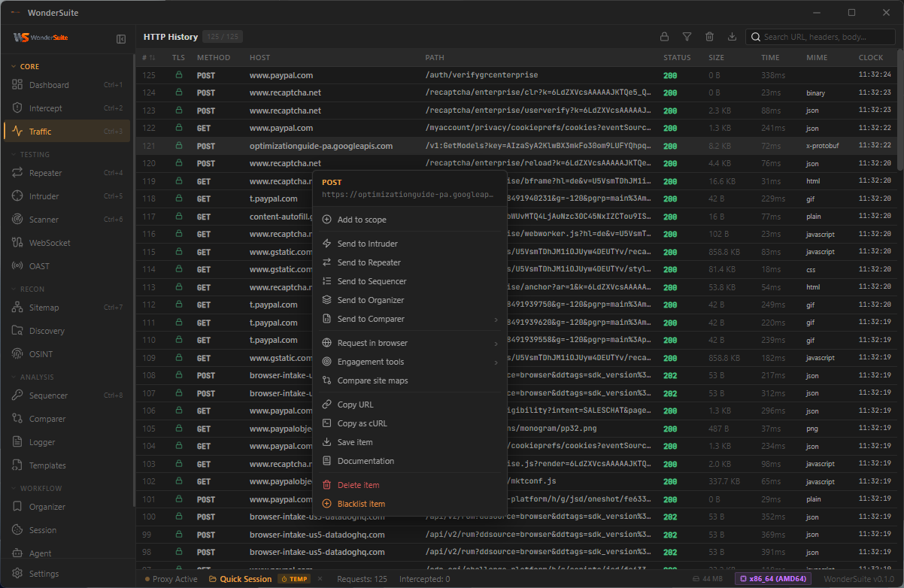Viewport: 904px width, 588px height.
Task: Choose Send to Sequencer
Action: click(x=410, y=281)
